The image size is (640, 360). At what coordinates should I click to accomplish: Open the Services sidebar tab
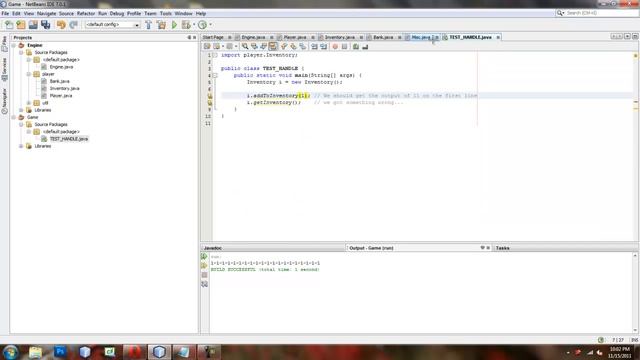pyautogui.click(x=4, y=69)
